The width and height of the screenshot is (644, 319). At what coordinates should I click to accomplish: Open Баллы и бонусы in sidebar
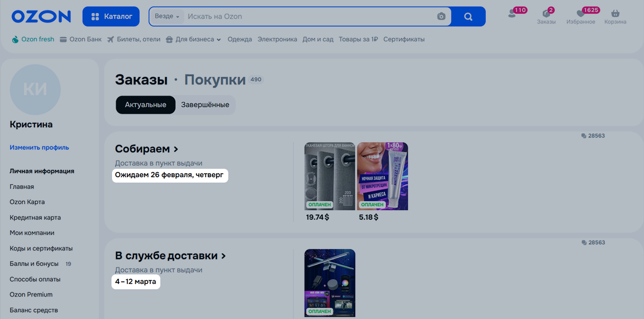[x=35, y=264]
